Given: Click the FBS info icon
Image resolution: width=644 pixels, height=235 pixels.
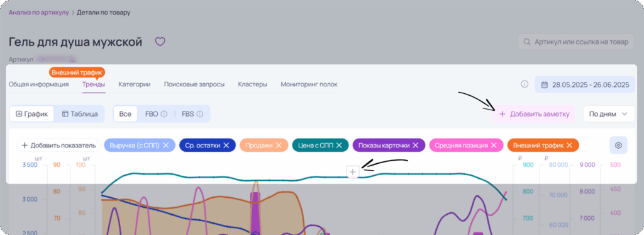Looking at the screenshot, I should (199, 114).
